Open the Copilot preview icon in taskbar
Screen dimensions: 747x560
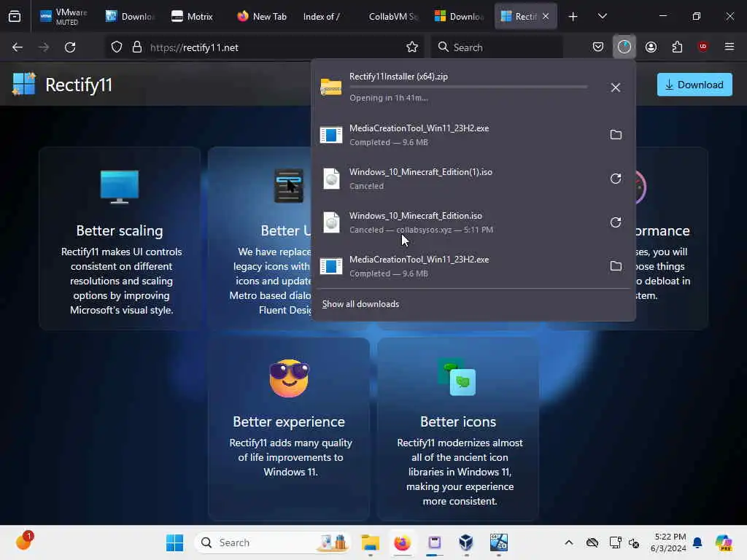pos(723,542)
